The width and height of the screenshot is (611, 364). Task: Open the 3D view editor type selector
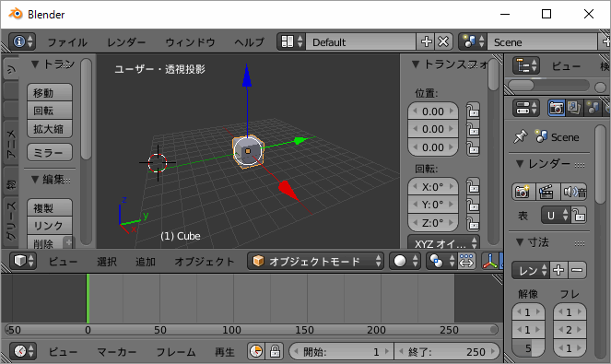click(x=23, y=261)
